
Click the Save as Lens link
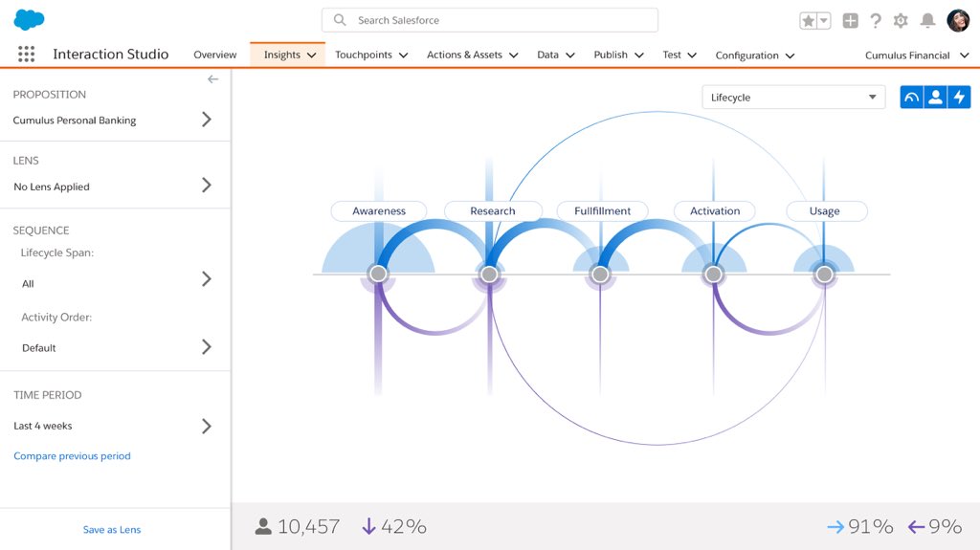tap(112, 529)
